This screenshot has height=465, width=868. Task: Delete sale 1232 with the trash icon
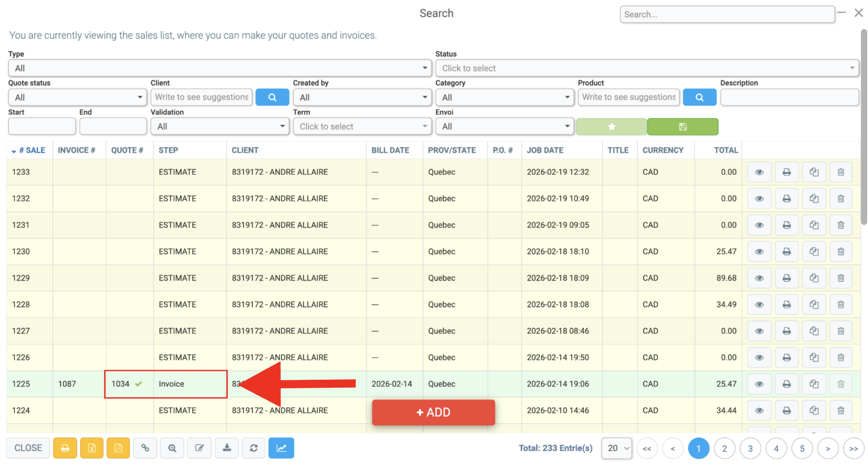click(x=841, y=198)
